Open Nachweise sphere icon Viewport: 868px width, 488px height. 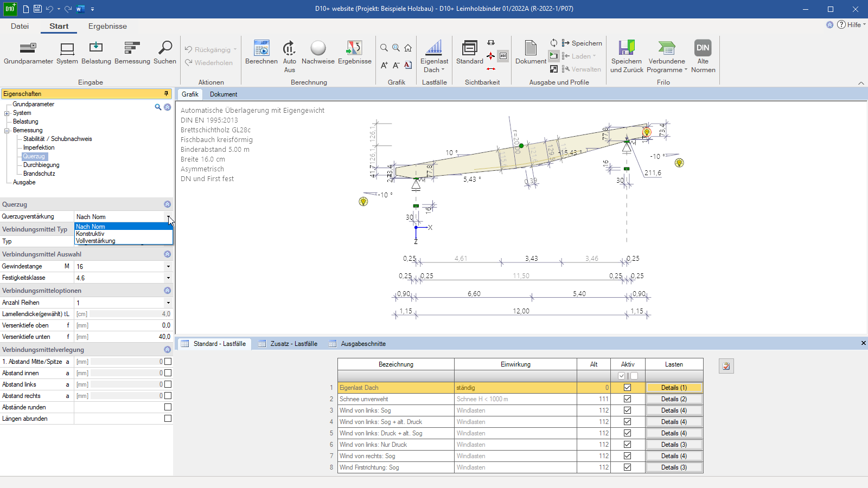coord(318,48)
